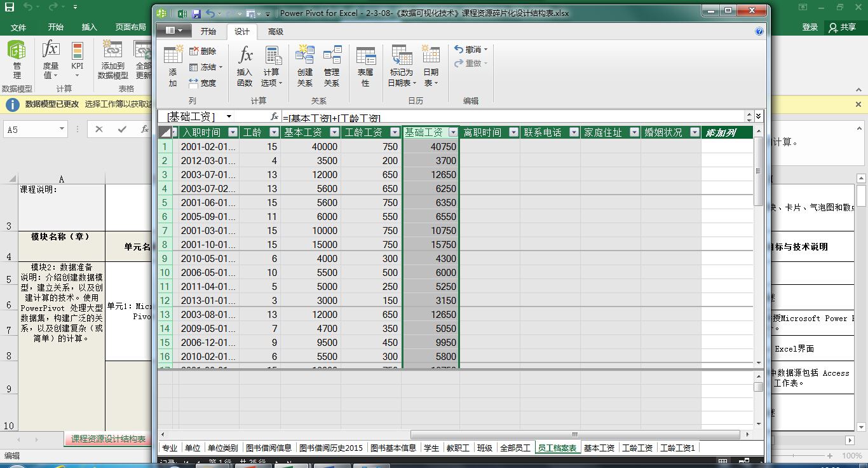The height and width of the screenshot is (468, 868).
Task: Open filter dropdown for 婚姻状况 column
Action: pyautogui.click(x=695, y=132)
